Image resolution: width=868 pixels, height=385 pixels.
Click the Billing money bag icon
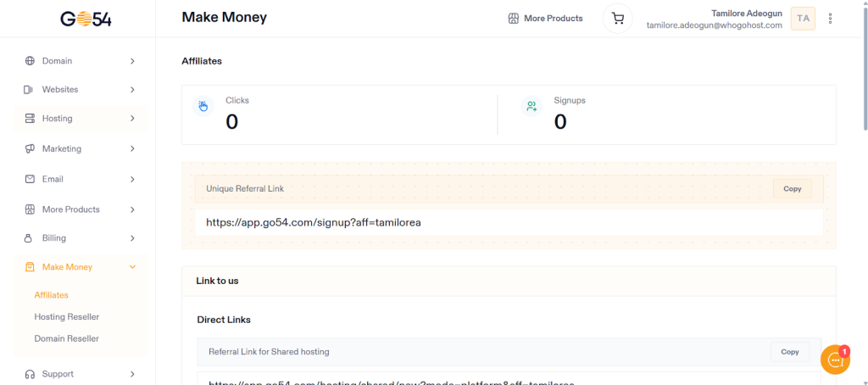click(30, 238)
